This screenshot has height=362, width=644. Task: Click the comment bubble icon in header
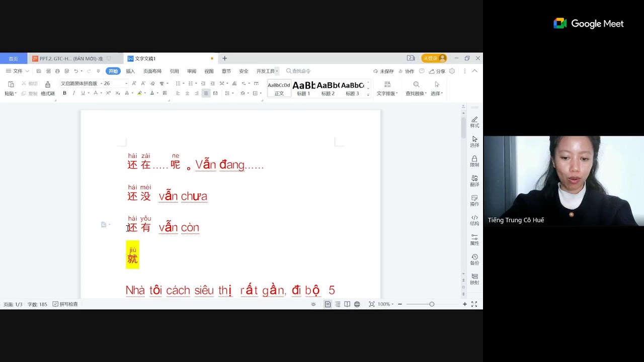click(422, 71)
